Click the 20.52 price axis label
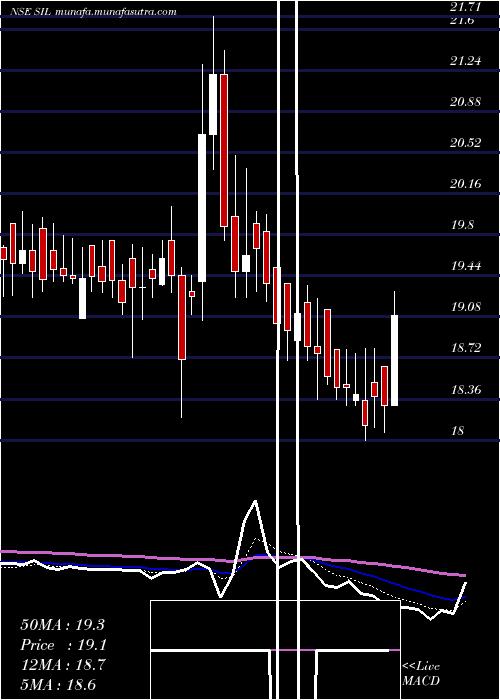Viewport: 500px width, 700px height. pos(466,143)
